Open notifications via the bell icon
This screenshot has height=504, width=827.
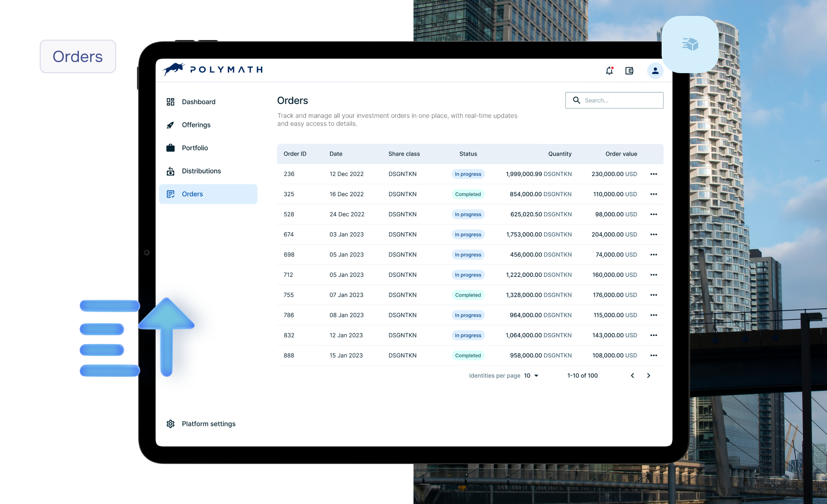click(609, 71)
